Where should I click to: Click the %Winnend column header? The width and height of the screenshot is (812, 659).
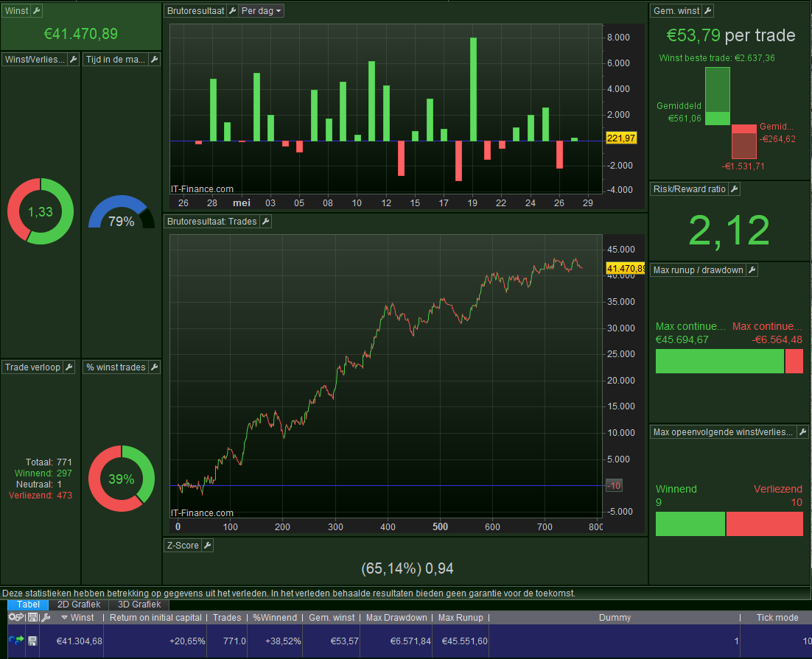(275, 618)
